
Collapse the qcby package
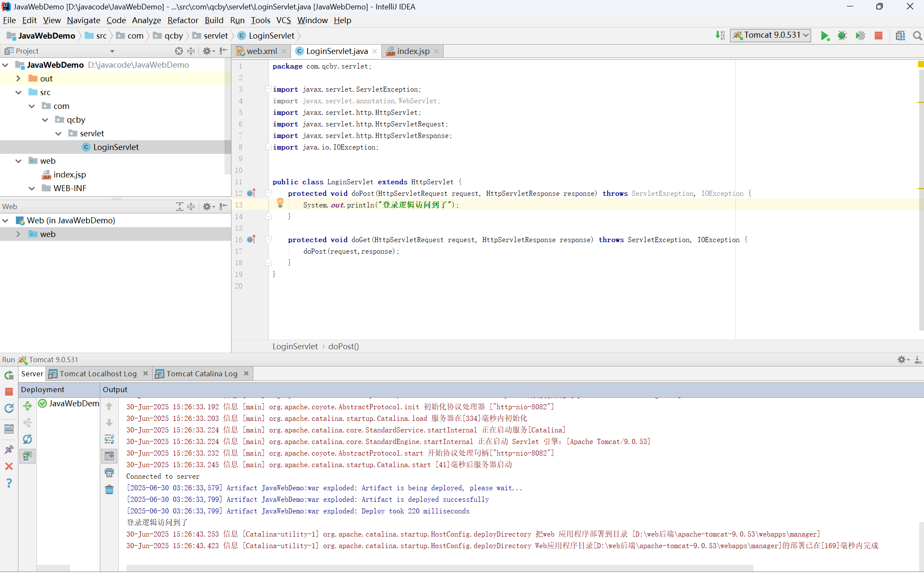[x=45, y=120]
